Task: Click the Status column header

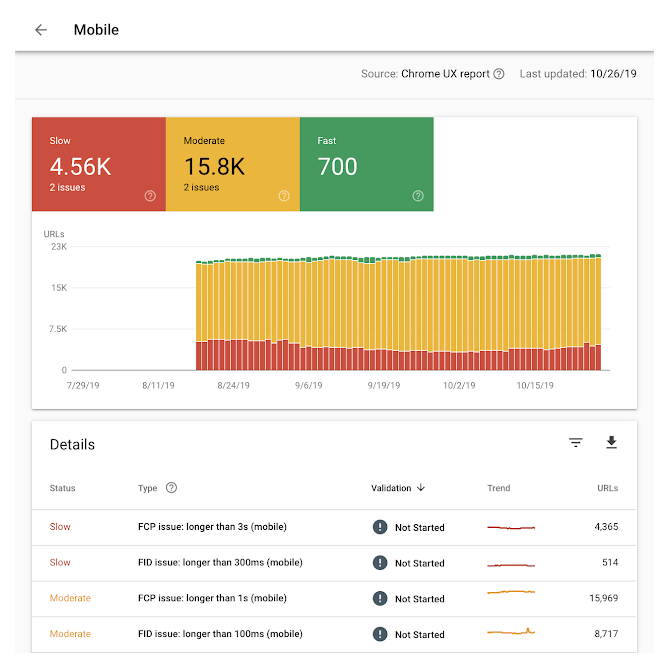Action: [63, 488]
